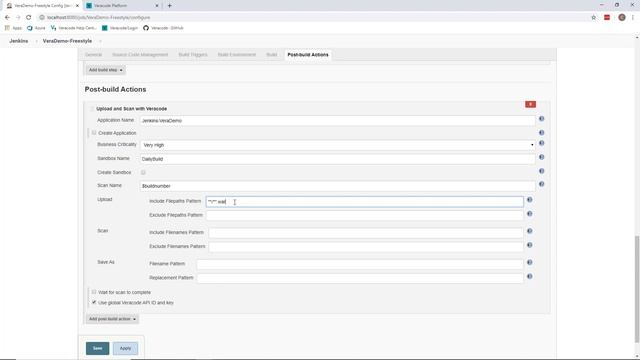Open the Chrome three-dot menu
Viewport: 640px width, 360px height.
tap(633, 18)
